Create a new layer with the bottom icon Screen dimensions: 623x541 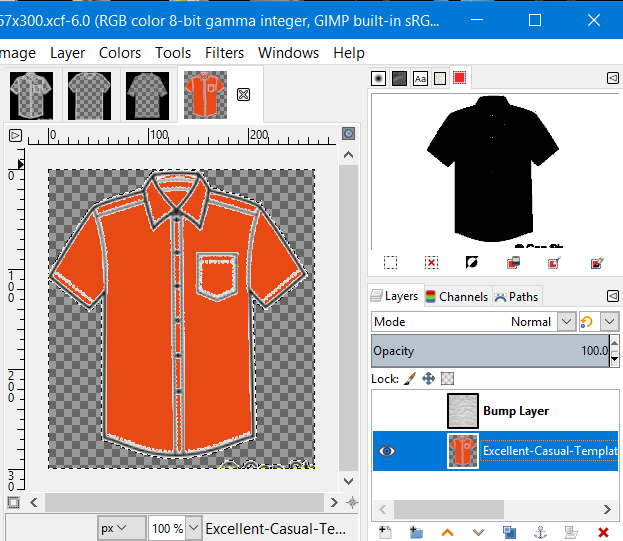pyautogui.click(x=386, y=532)
